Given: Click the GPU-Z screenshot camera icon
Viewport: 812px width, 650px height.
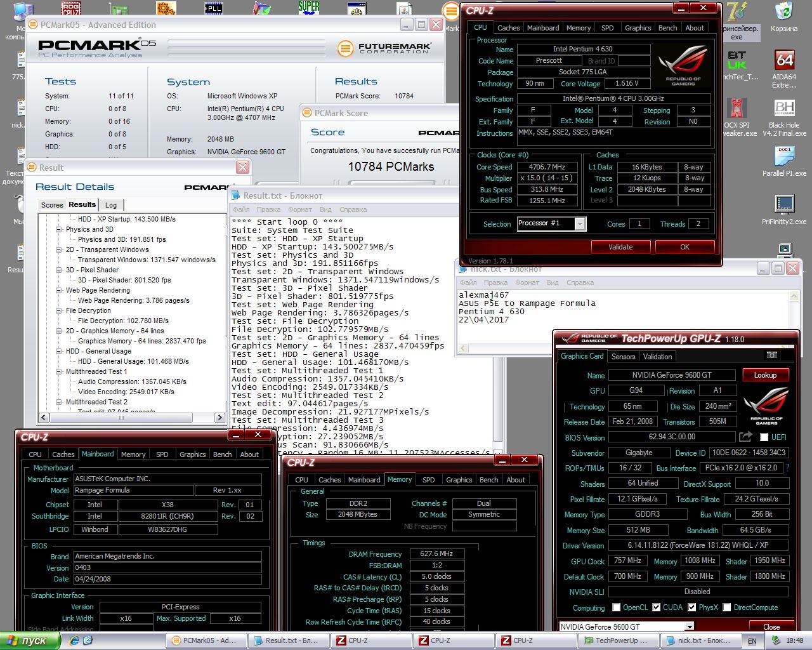Looking at the screenshot, I should tap(772, 355).
